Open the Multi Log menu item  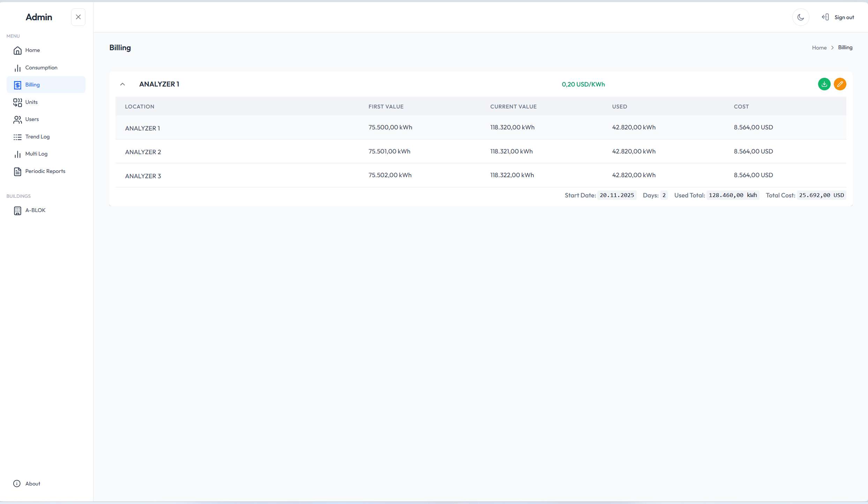36,154
